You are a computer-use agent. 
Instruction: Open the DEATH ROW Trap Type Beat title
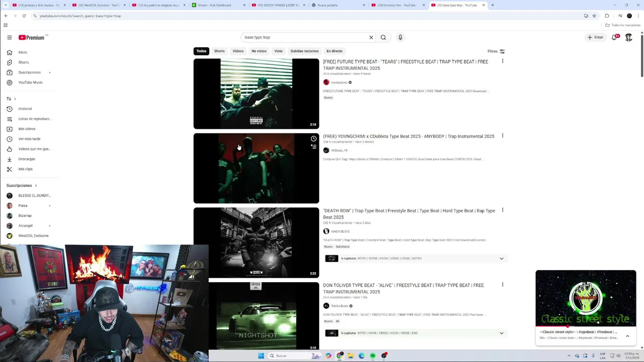409,214
